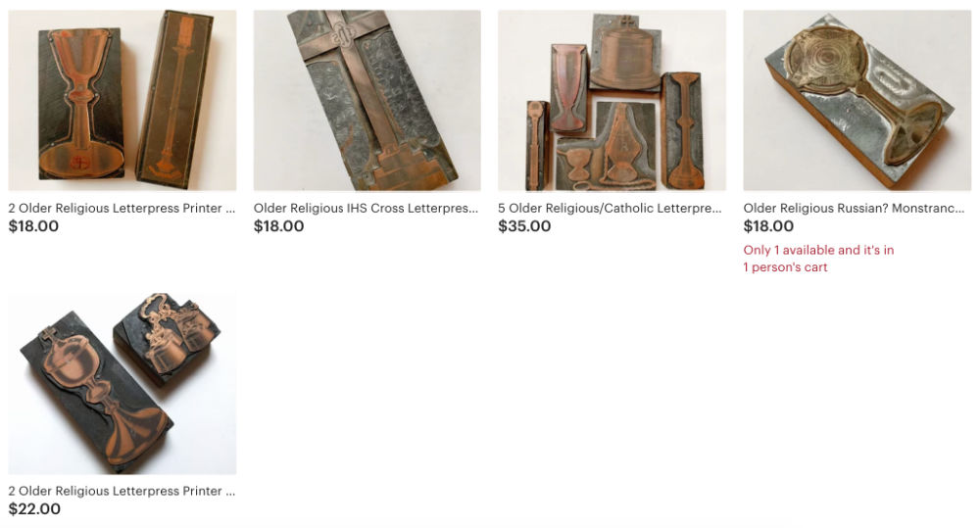Open the 'Older Religious Russian? Monstrance' title link
Viewport: 980px width, 528px height.
tap(854, 208)
